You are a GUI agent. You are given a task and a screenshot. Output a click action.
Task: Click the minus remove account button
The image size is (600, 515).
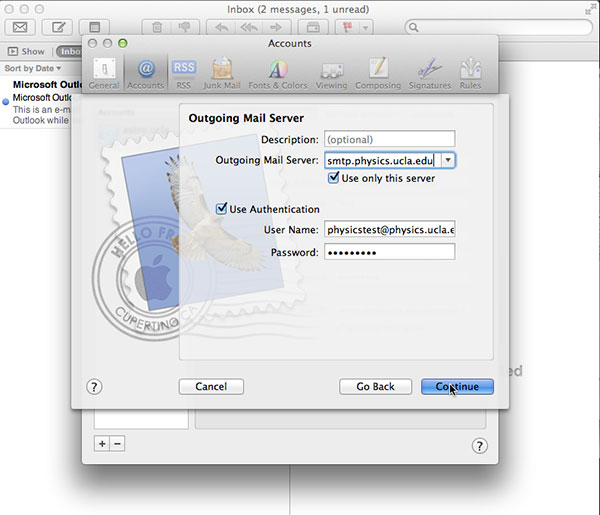point(117,443)
